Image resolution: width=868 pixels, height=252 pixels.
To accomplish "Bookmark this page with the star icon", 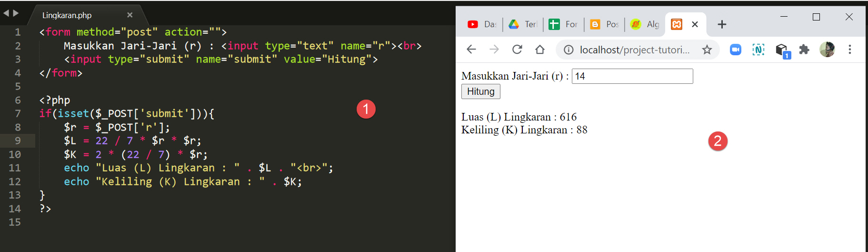I will click(707, 50).
